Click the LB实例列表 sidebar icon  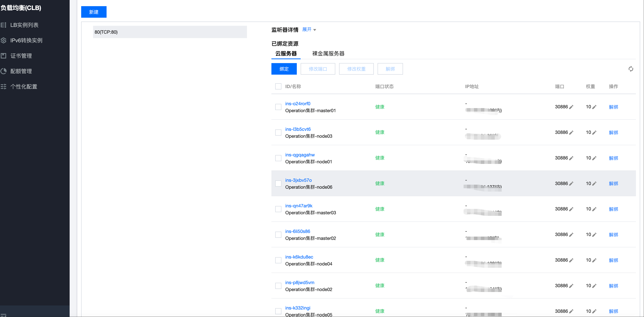(3, 25)
